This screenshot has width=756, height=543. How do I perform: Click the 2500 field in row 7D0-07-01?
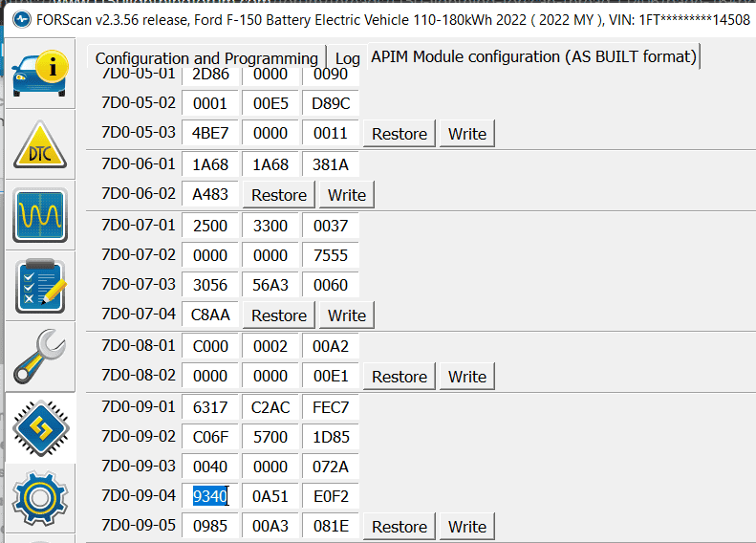pos(210,226)
